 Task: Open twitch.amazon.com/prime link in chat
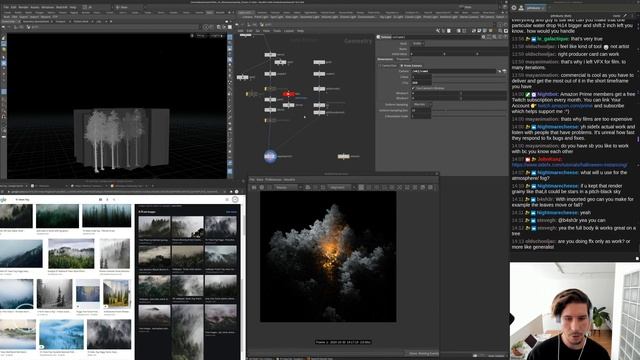[565, 106]
